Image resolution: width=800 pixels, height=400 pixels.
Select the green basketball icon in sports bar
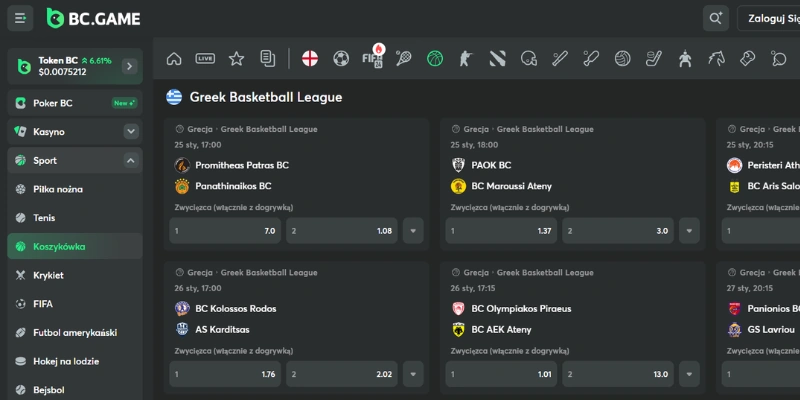point(435,59)
